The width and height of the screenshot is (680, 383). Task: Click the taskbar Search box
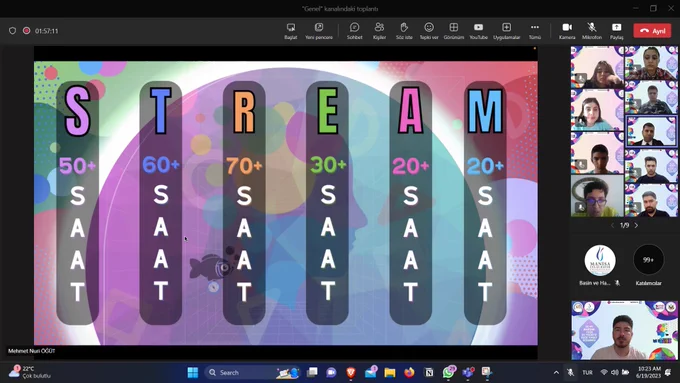(x=252, y=372)
